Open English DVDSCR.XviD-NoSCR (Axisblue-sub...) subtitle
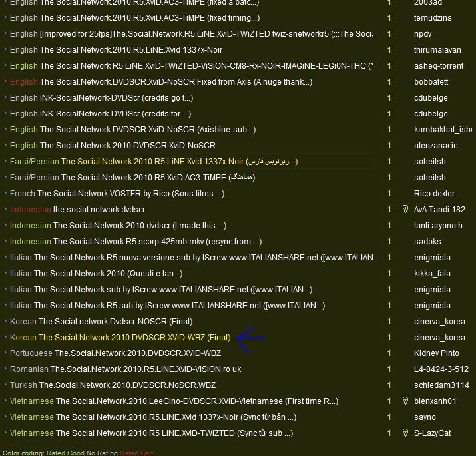Screen dimensions: 476x456 (132, 130)
